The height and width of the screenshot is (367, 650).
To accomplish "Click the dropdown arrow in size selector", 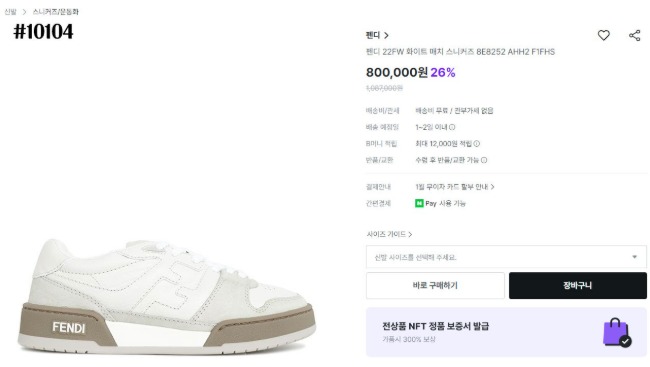I will (x=634, y=257).
